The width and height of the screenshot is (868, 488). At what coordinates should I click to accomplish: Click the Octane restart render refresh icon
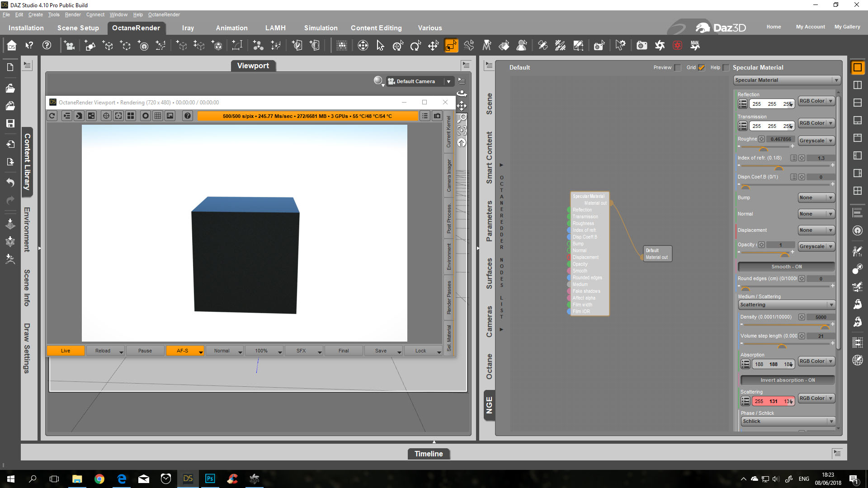(x=52, y=116)
